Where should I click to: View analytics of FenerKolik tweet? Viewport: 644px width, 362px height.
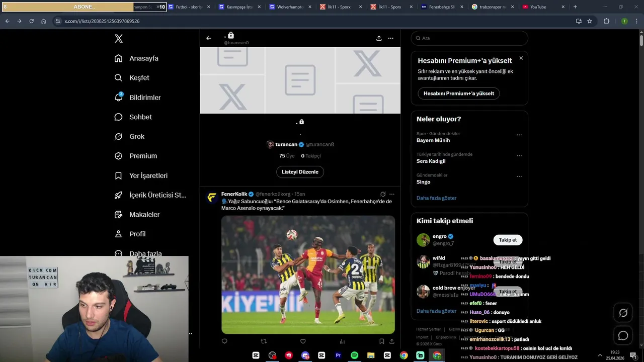click(342, 341)
